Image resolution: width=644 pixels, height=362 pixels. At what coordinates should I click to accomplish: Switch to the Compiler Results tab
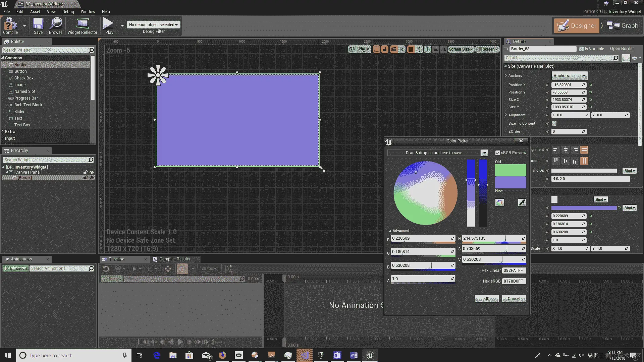tap(174, 259)
